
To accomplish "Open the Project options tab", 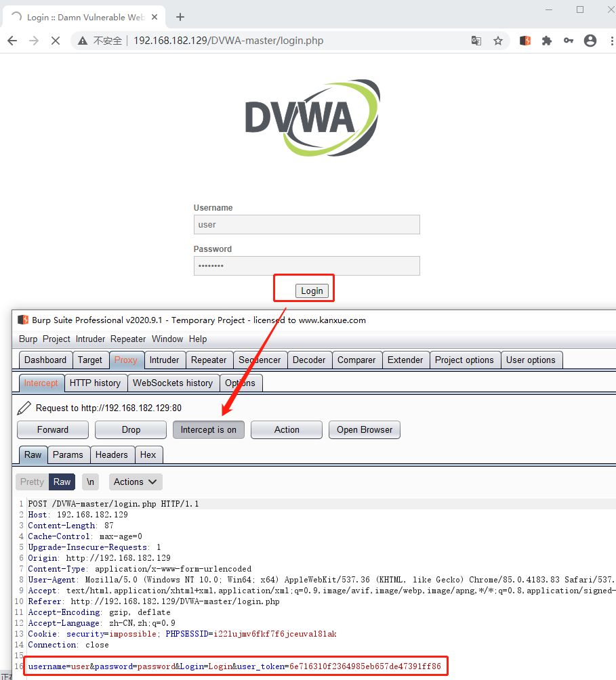I will tap(464, 360).
